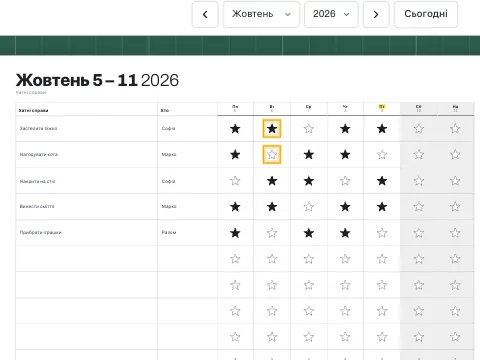Select the Винести сміття chore cell
480x360 pixels.
click(x=87, y=207)
